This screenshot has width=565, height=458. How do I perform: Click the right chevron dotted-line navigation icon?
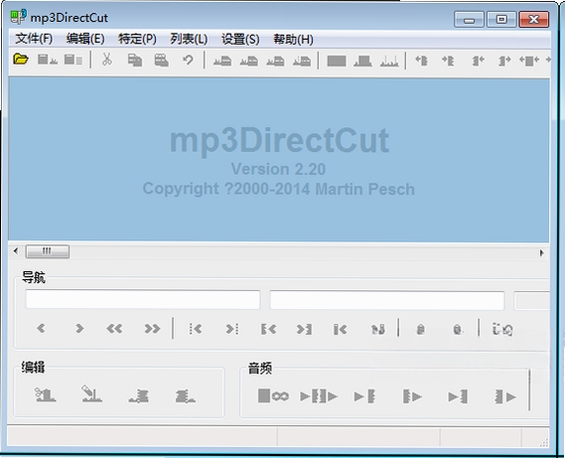pos(232,329)
